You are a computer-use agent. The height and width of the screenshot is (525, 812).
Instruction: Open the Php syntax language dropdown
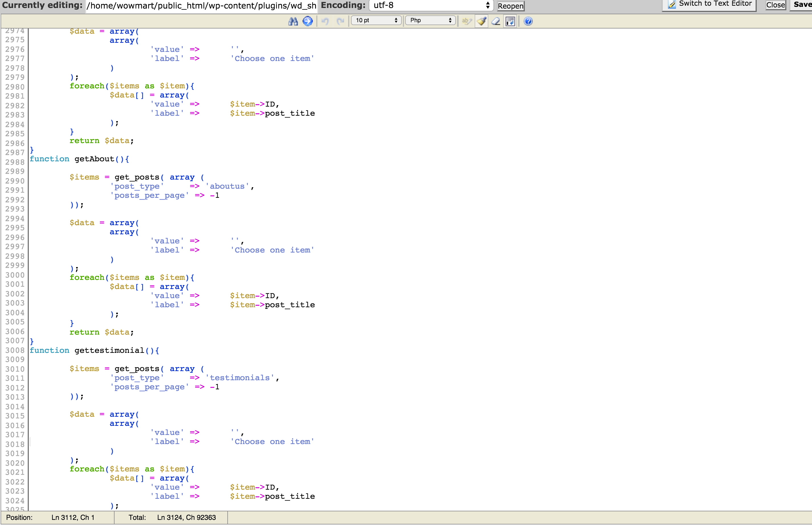coord(431,21)
